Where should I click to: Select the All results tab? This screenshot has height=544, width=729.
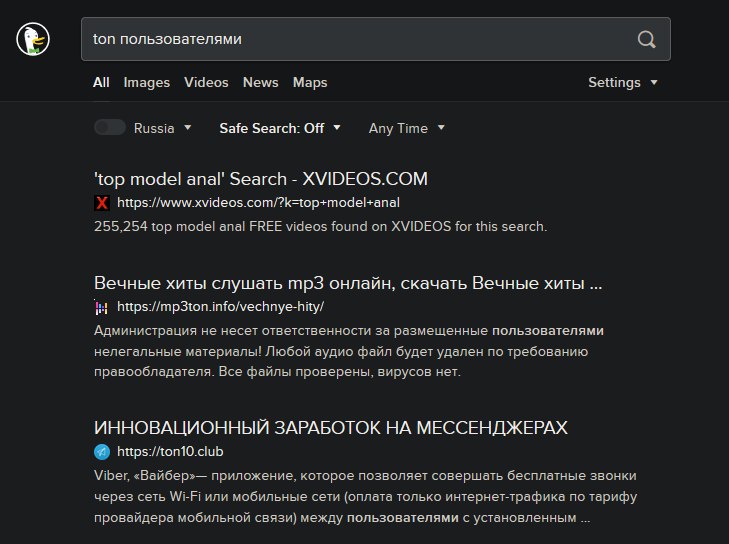(x=101, y=82)
